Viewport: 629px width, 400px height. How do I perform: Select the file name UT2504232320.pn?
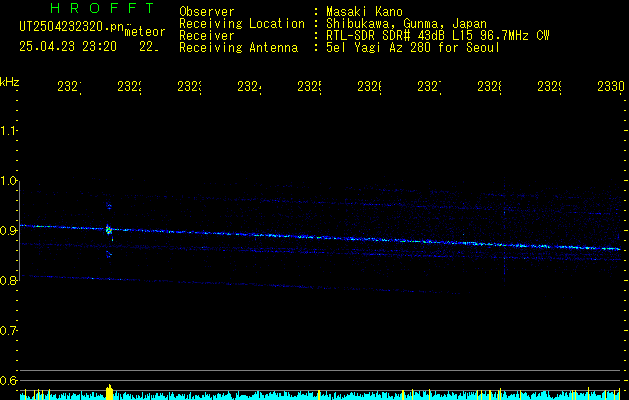pos(72,27)
